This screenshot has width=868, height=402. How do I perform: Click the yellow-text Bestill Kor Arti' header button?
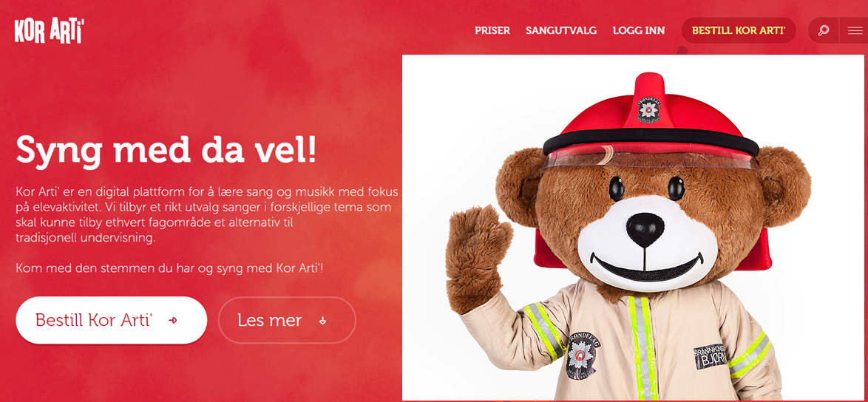739,30
